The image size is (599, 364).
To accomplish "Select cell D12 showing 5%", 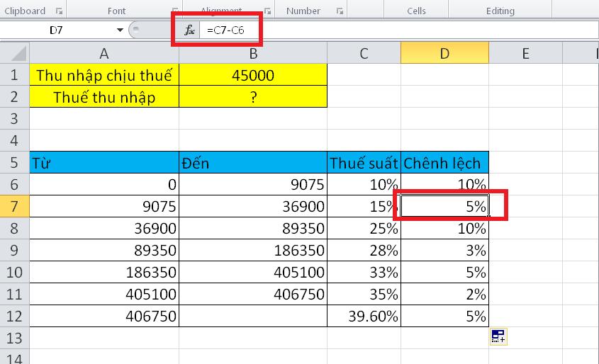I will point(444,316).
